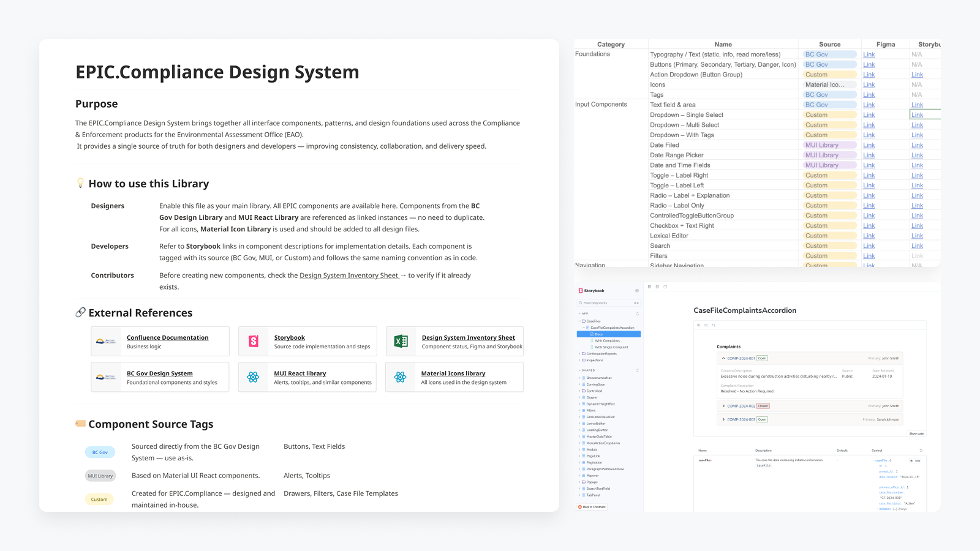The width and height of the screenshot is (980, 551).
Task: Open the MUI React library link
Action: click(300, 373)
